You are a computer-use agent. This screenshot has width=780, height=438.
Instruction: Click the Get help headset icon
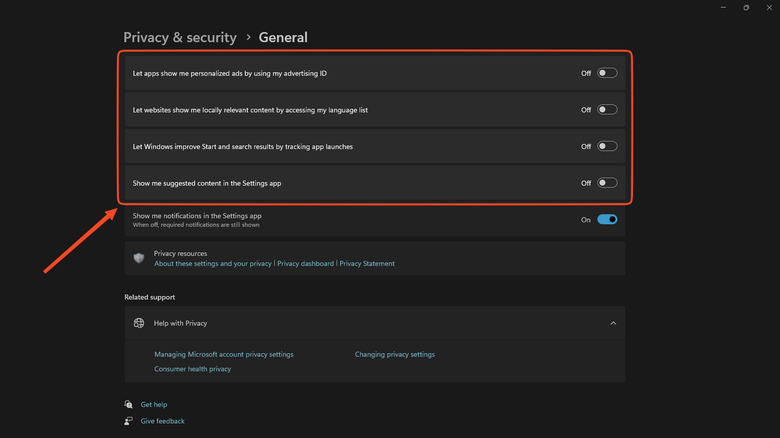(x=128, y=404)
